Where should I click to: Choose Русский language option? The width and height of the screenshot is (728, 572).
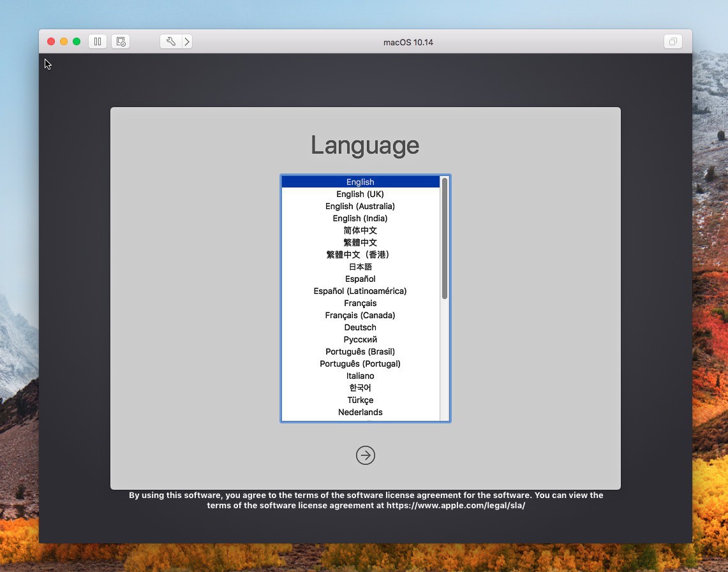tap(360, 339)
